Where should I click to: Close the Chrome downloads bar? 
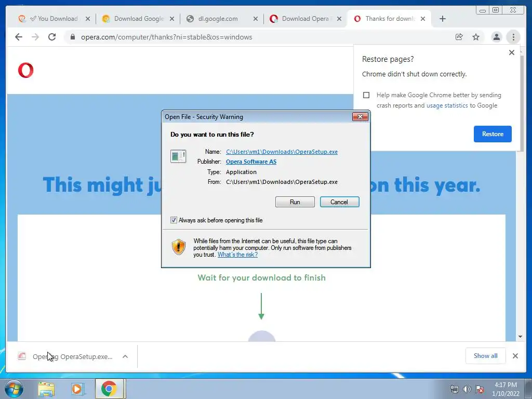515,355
